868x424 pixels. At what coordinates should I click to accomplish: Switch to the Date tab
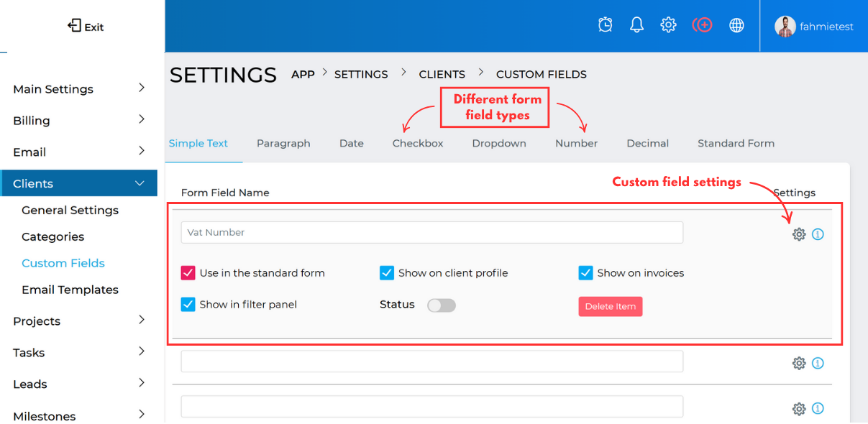(352, 143)
